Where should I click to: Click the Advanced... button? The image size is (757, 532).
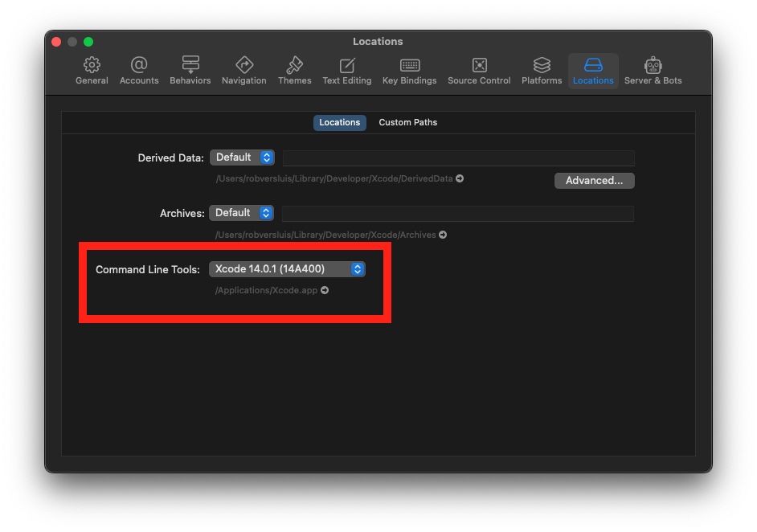[594, 181]
